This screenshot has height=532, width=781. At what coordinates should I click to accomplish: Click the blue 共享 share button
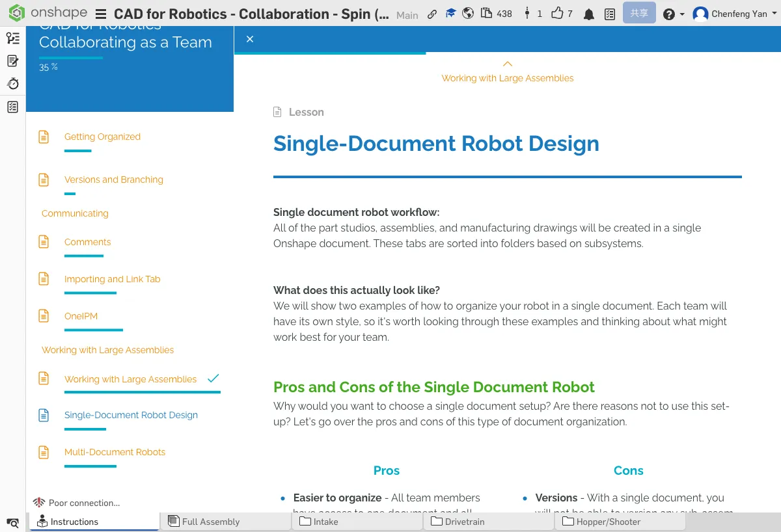pos(639,14)
